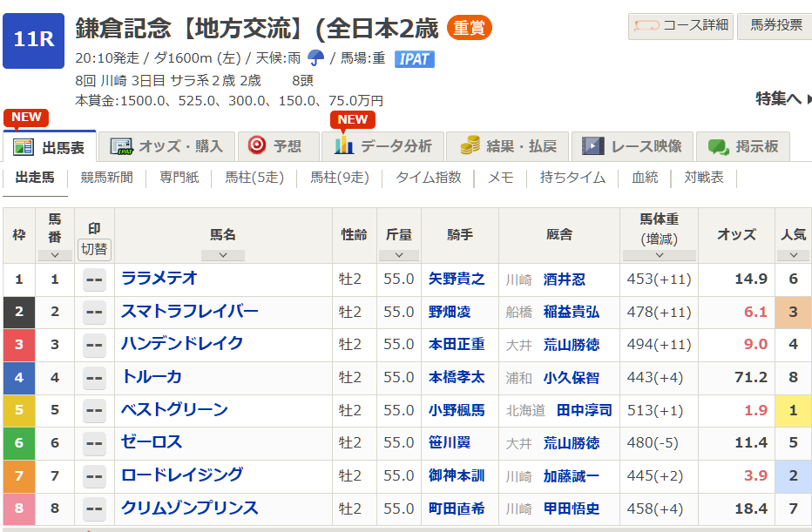The width and height of the screenshot is (812, 532).
Task: Click the bar chart icon on データ分析 tab
Action: coord(344,146)
